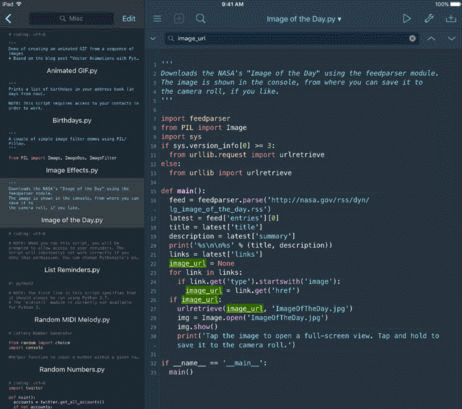The image size is (462, 409).
Task: Open Random Numbers.py
Action: 72,352
